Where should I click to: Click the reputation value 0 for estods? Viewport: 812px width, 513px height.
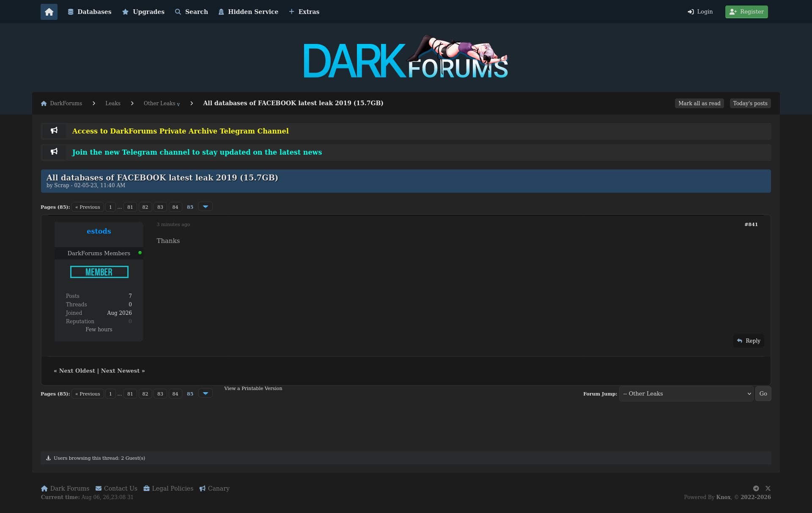pyautogui.click(x=130, y=322)
